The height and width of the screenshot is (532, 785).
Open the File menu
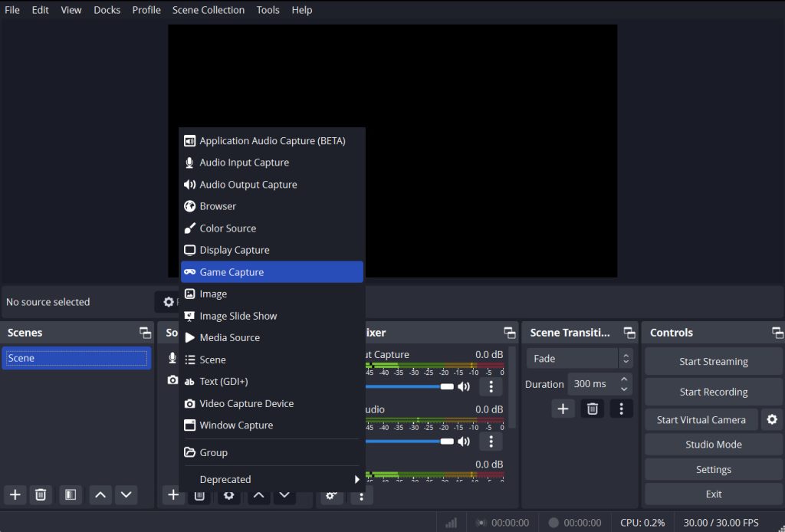12,10
